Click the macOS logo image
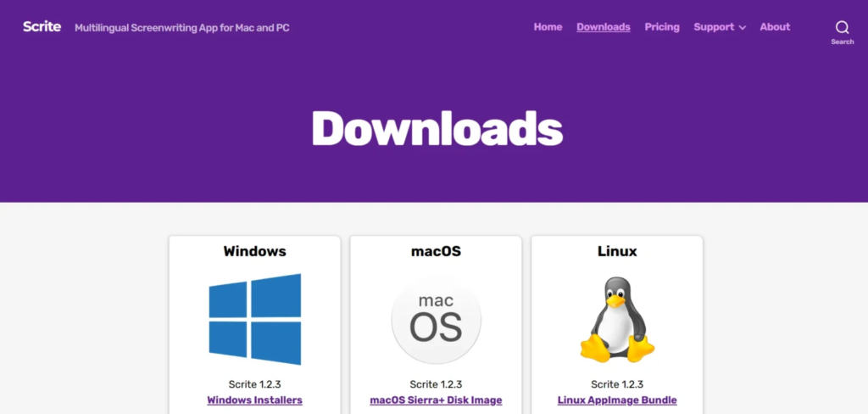The height and width of the screenshot is (414, 868). [437, 319]
